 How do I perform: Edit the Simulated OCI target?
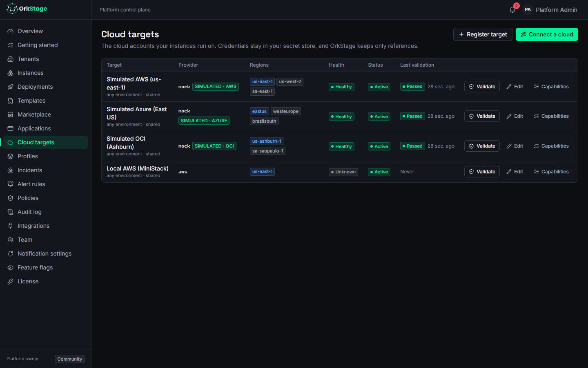point(515,146)
